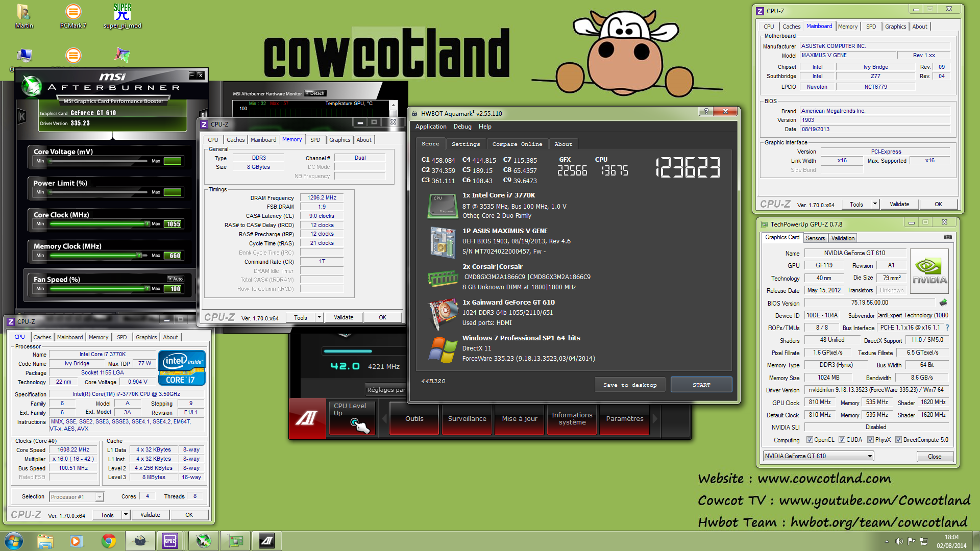Toggle the DirectCompute 5.0 checkbox in GPU-Z
The image size is (980, 551).
pos(898,440)
